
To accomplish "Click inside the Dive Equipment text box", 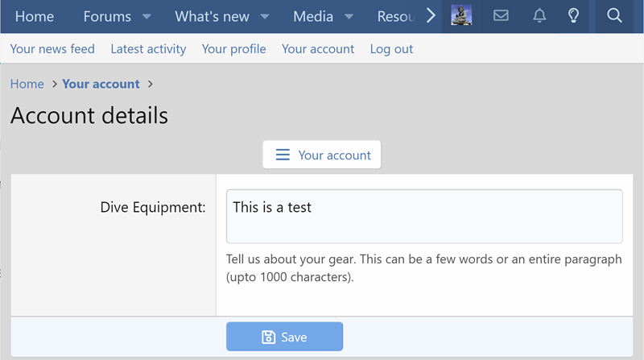I will 424,216.
